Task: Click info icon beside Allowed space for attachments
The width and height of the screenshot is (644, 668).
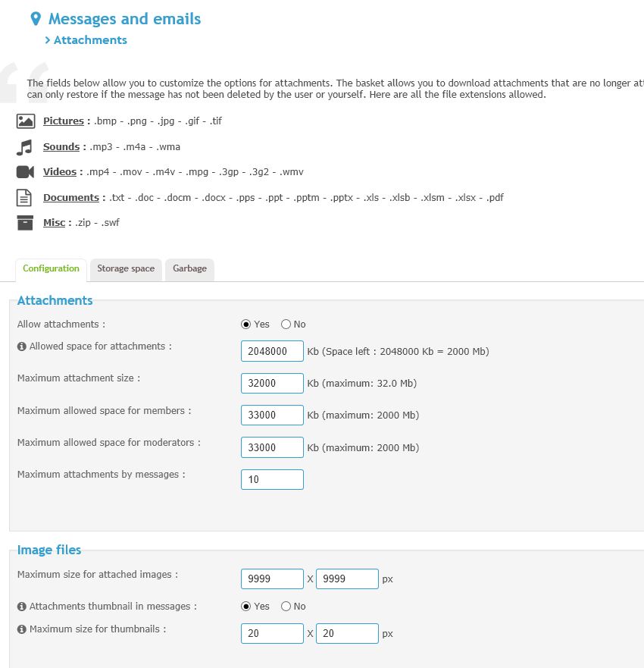Action: [x=22, y=347]
